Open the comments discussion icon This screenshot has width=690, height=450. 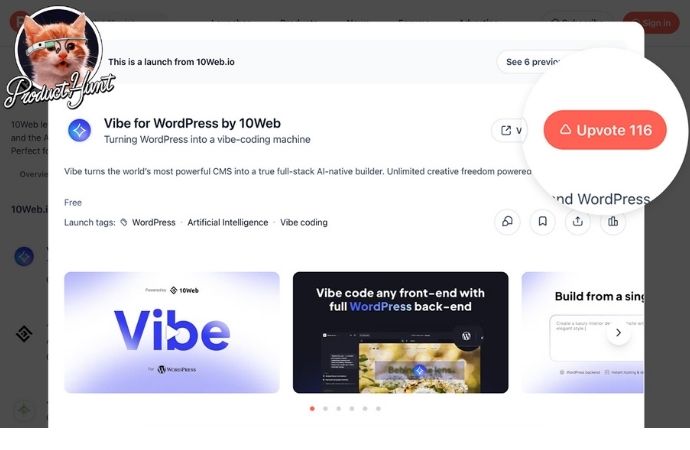click(x=507, y=221)
